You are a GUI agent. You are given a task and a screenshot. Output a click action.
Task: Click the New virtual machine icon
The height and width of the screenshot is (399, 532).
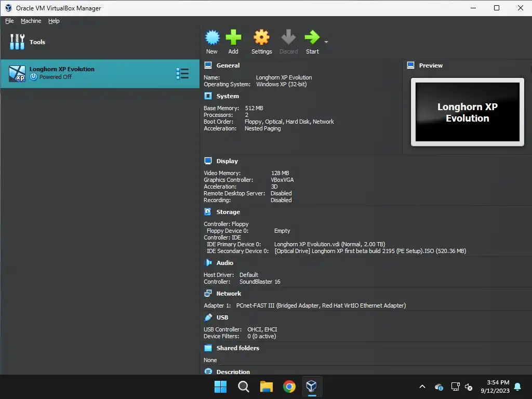coord(212,37)
